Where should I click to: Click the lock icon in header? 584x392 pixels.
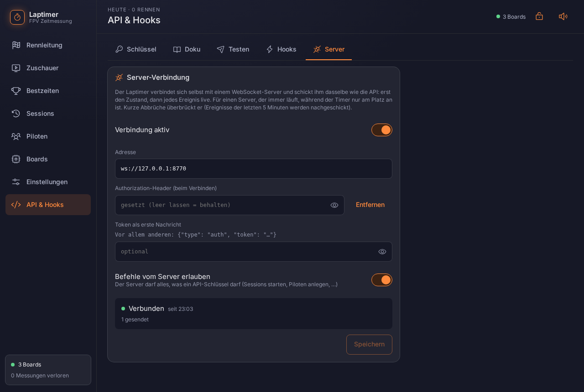pos(539,16)
